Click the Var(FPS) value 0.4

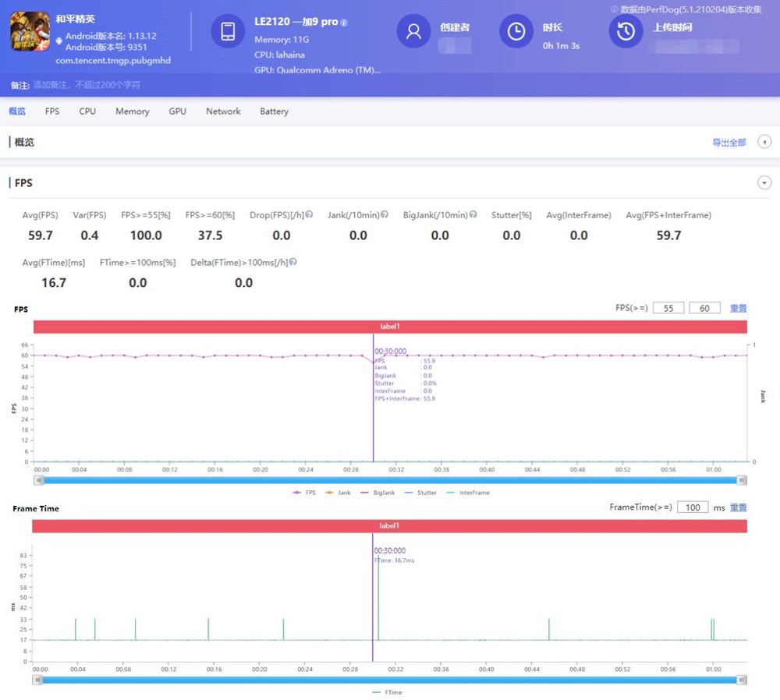click(x=90, y=235)
